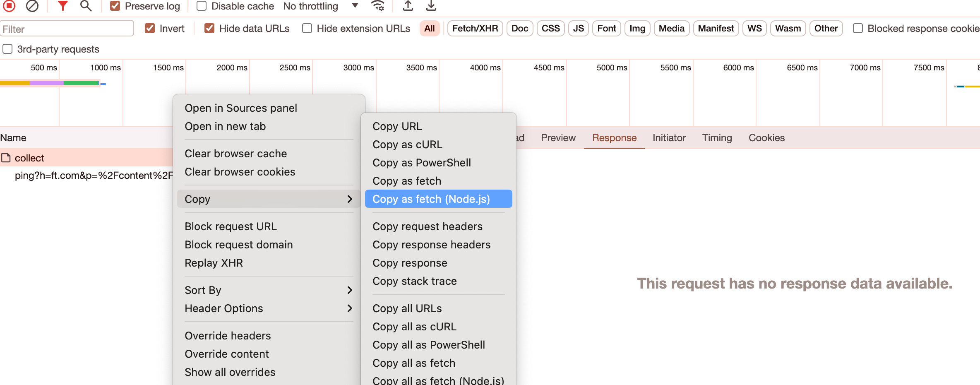Select Replay XHR
This screenshot has width=980, height=385.
[269, 263]
